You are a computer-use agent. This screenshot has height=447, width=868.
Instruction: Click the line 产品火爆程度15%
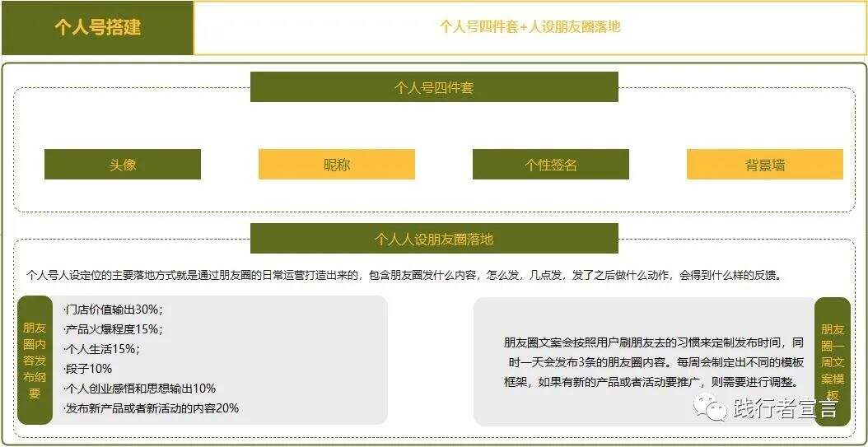pos(113,329)
